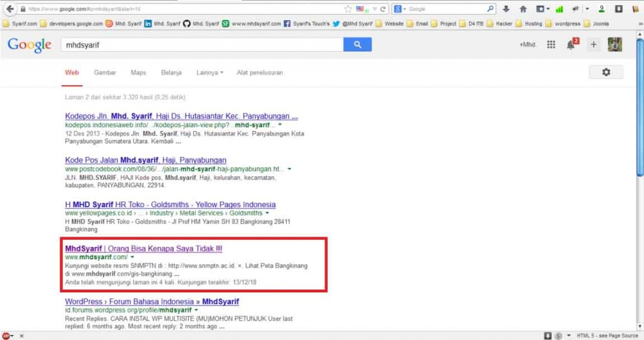Click the S circle icon in status bar
The image size is (644, 340).
[x=558, y=336]
